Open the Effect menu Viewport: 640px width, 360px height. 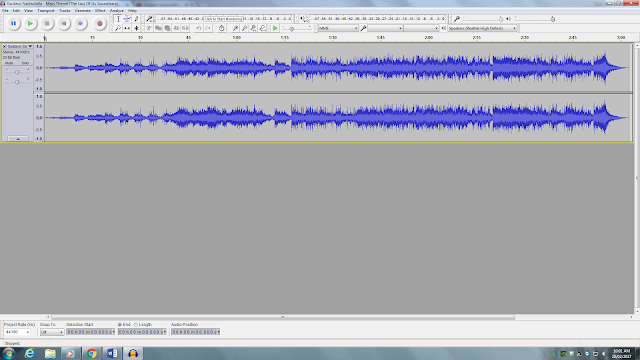(x=100, y=11)
